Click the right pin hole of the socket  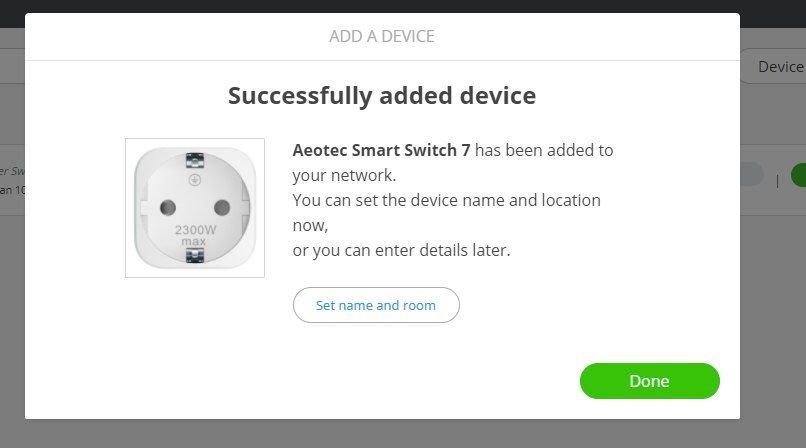click(x=222, y=206)
